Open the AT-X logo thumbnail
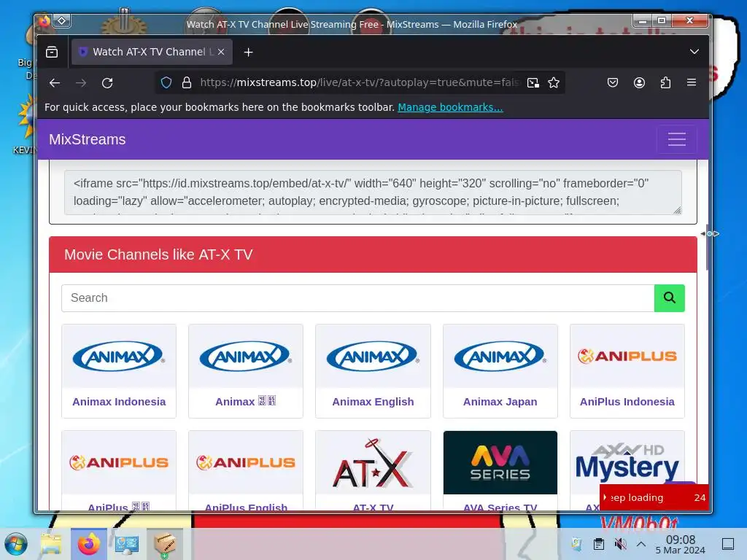This screenshot has width=747, height=560. click(373, 463)
